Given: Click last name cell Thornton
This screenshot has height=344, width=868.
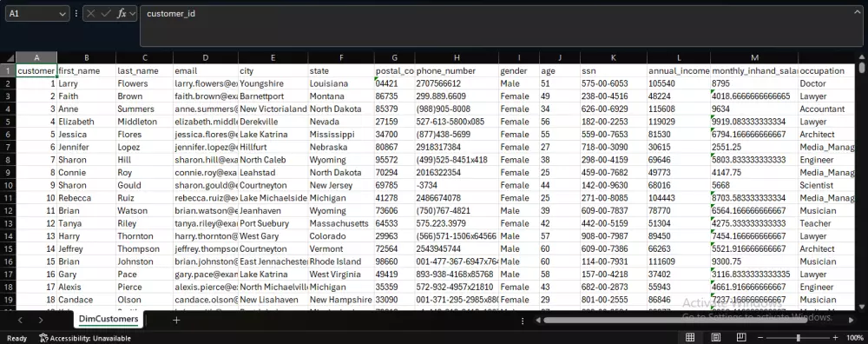Looking at the screenshot, I should 144,236.
